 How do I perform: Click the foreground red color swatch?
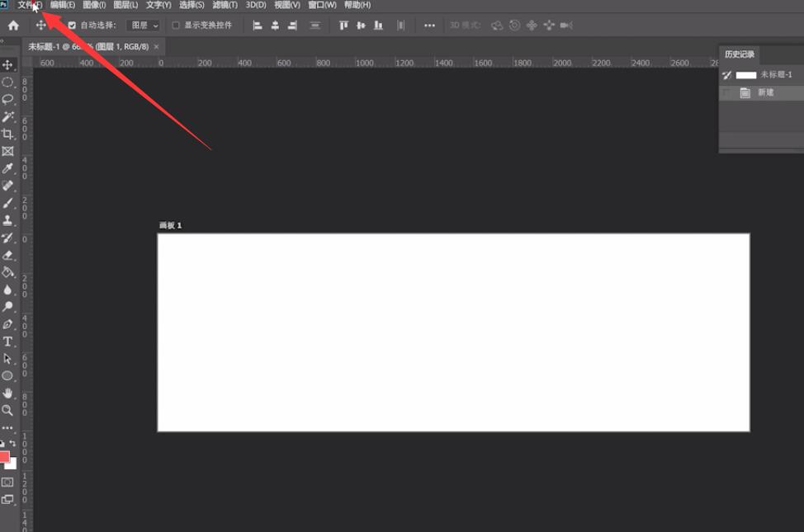(4, 456)
